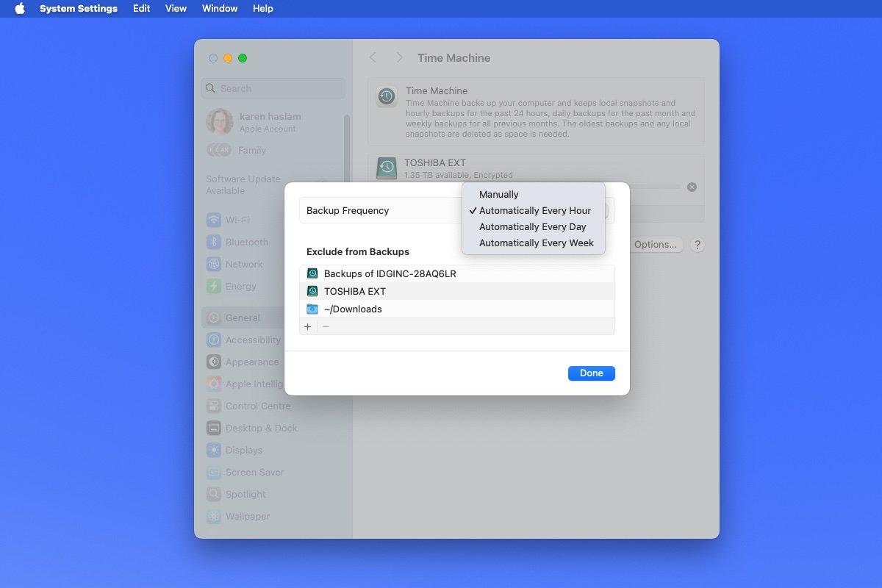Image resolution: width=882 pixels, height=588 pixels.
Task: Click the Options... button
Action: coord(655,245)
